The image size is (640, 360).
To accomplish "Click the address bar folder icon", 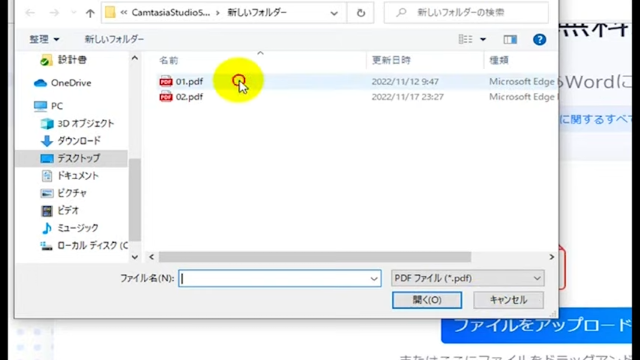I will (110, 12).
